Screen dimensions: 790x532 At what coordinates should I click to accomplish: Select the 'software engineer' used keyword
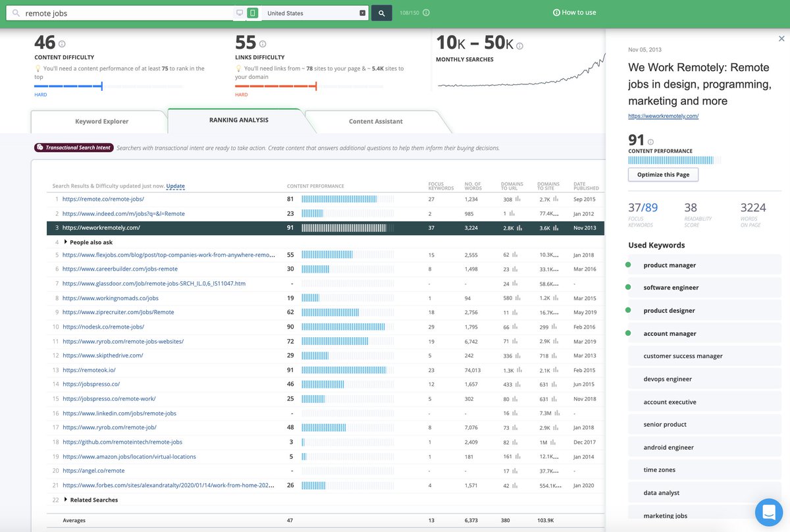click(704, 288)
